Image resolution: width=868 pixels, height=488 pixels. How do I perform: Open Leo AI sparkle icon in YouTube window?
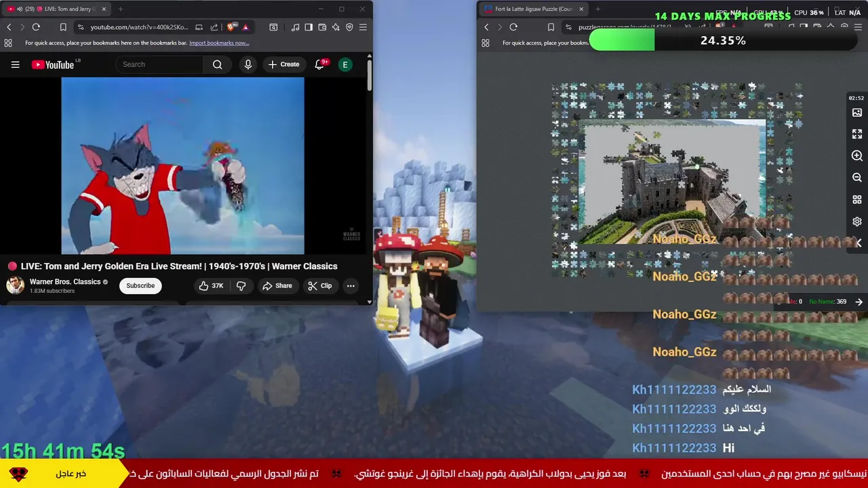click(336, 27)
